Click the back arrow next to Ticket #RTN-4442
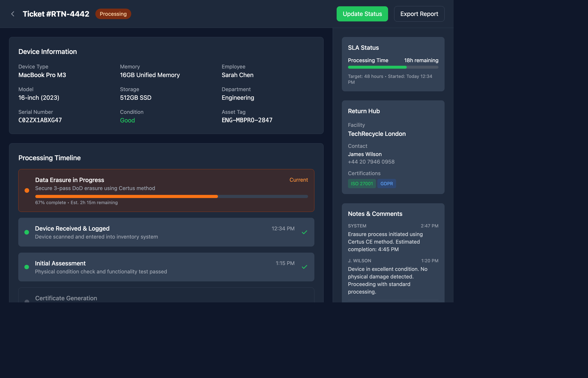The image size is (588, 378). (x=13, y=14)
